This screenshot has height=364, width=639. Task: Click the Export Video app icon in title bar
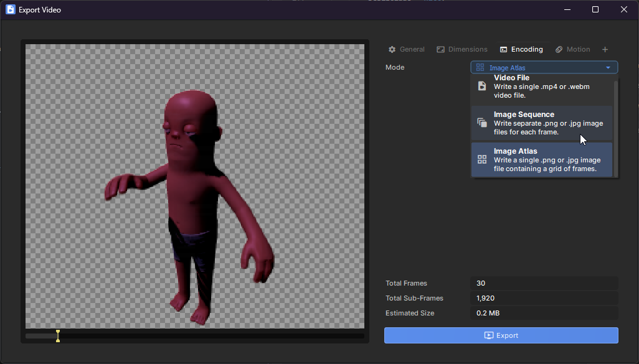pos(10,10)
